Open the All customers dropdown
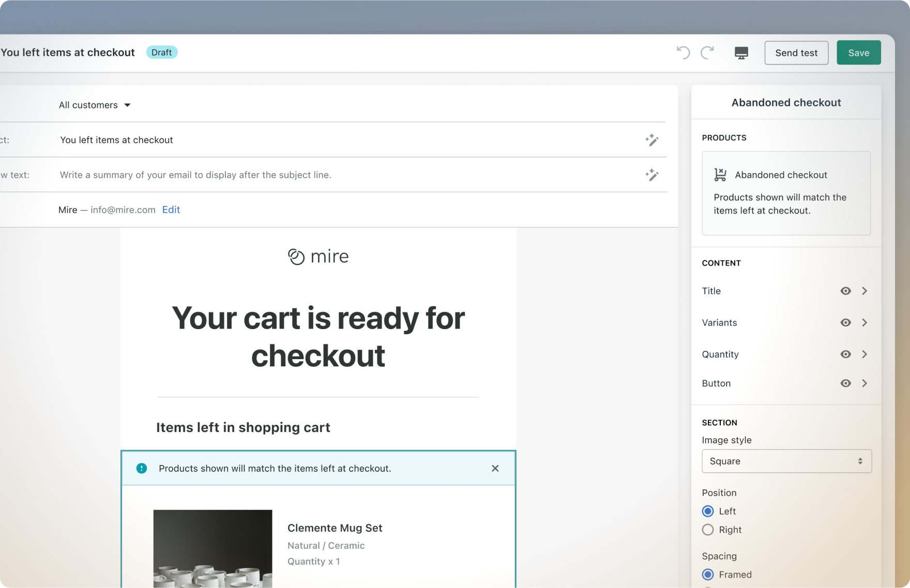 [95, 105]
